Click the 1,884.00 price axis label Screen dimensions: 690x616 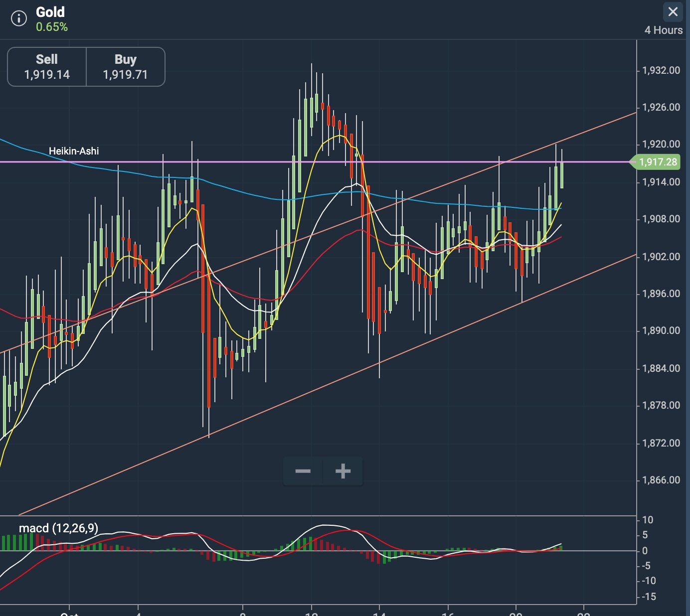[x=661, y=368]
